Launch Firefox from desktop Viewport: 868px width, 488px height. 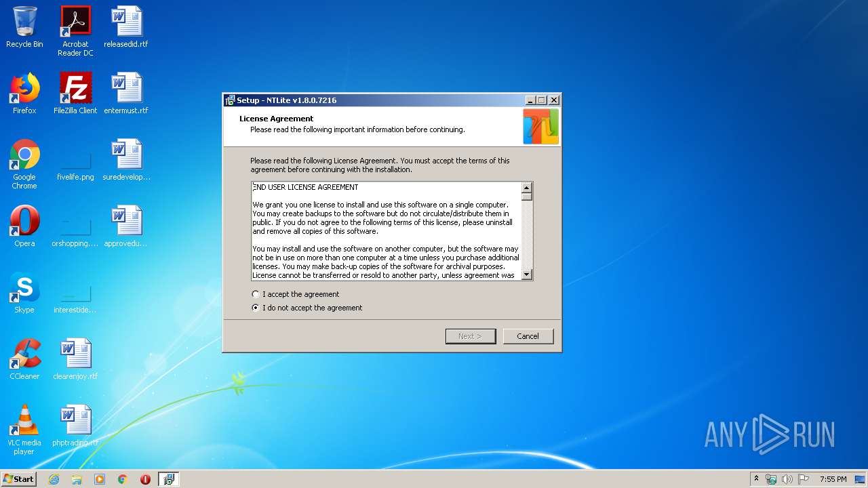click(24, 94)
